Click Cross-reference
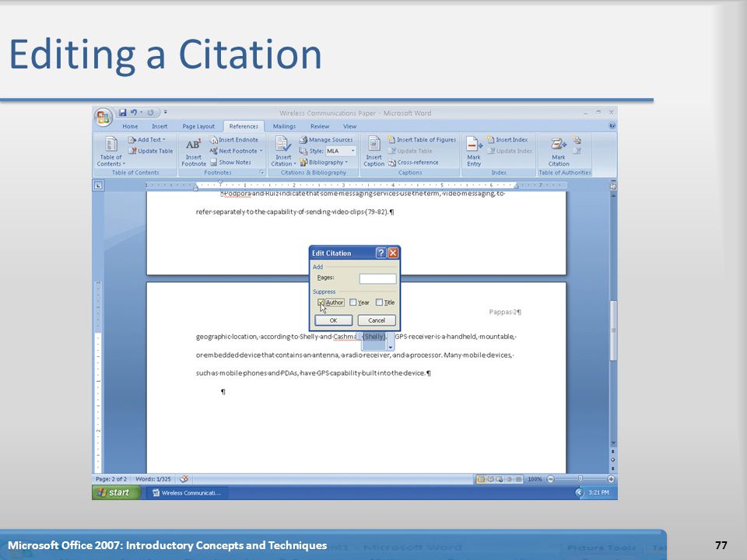This screenshot has width=747, height=560. pyautogui.click(x=413, y=163)
